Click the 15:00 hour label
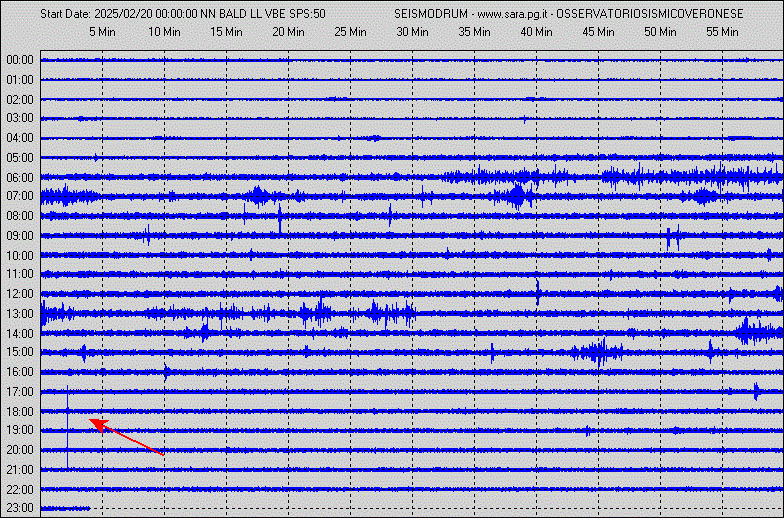 click(x=20, y=352)
